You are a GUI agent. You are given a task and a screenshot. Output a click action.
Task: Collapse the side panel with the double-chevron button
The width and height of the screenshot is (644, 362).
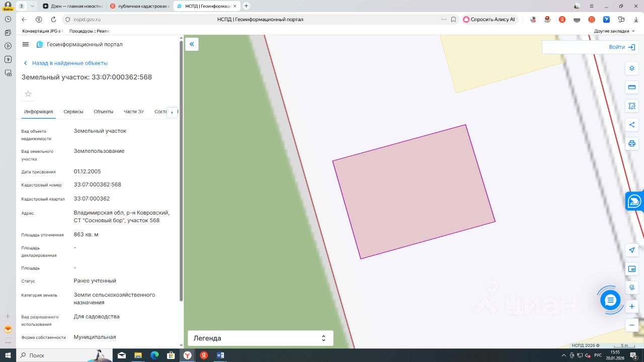point(192,44)
